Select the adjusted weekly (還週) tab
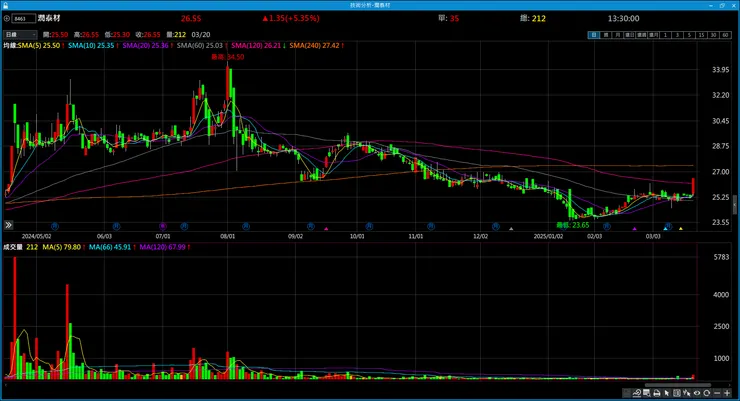 642,35
